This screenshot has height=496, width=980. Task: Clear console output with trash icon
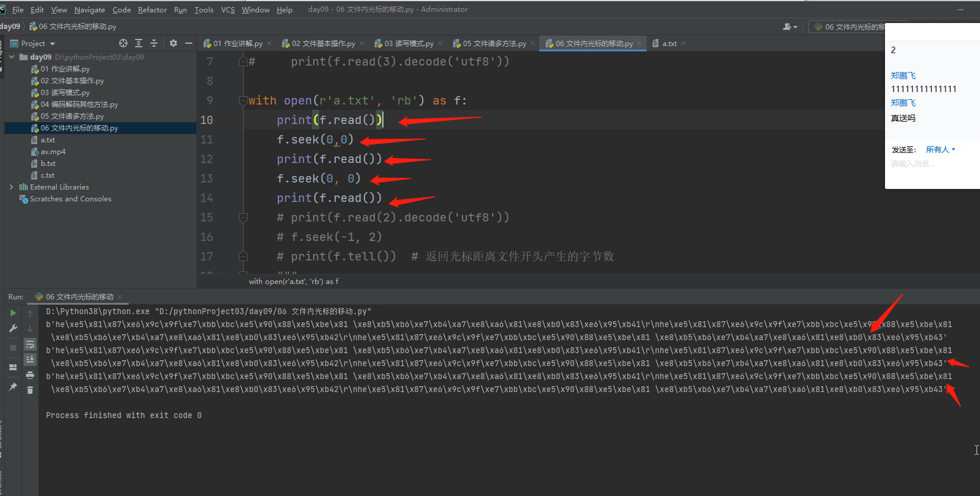(30, 390)
